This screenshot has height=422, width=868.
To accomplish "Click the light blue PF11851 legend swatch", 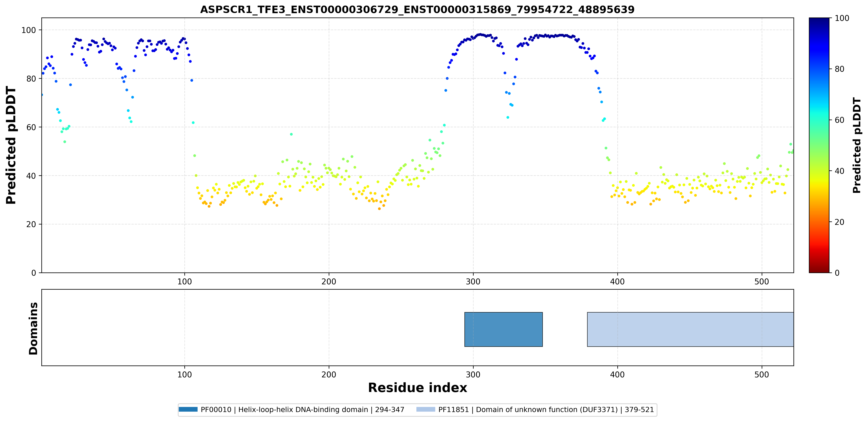I will pyautogui.click(x=426, y=410).
